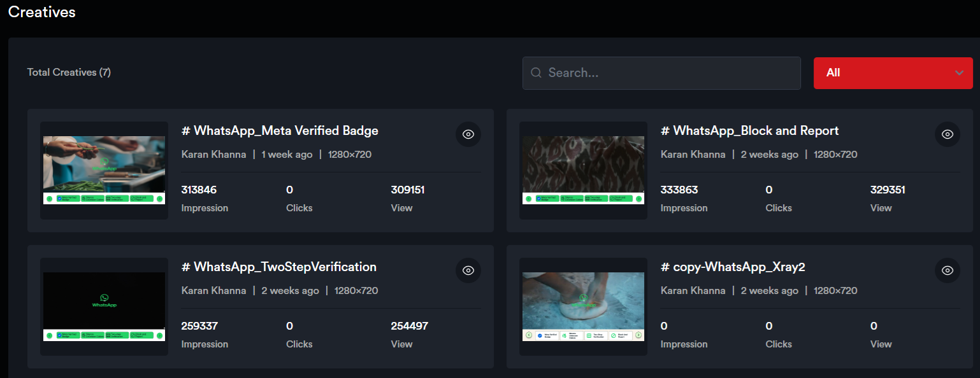Click the magnifier icon in search bar
This screenshot has height=378, width=980.
pos(537,73)
